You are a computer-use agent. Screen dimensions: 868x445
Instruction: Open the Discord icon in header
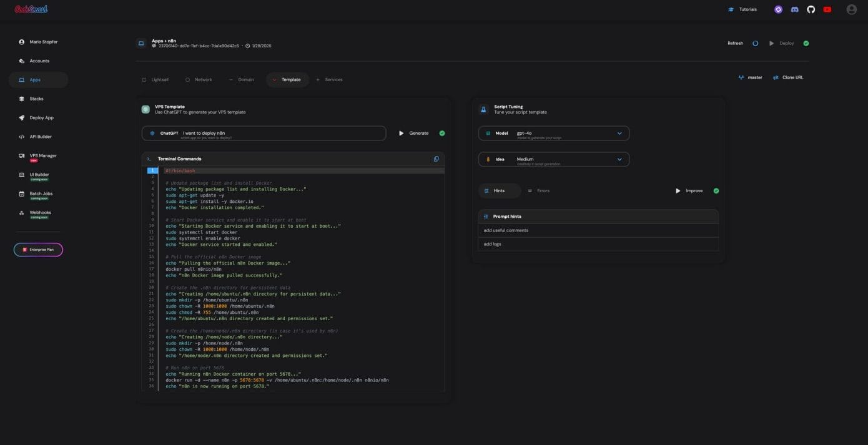click(794, 9)
